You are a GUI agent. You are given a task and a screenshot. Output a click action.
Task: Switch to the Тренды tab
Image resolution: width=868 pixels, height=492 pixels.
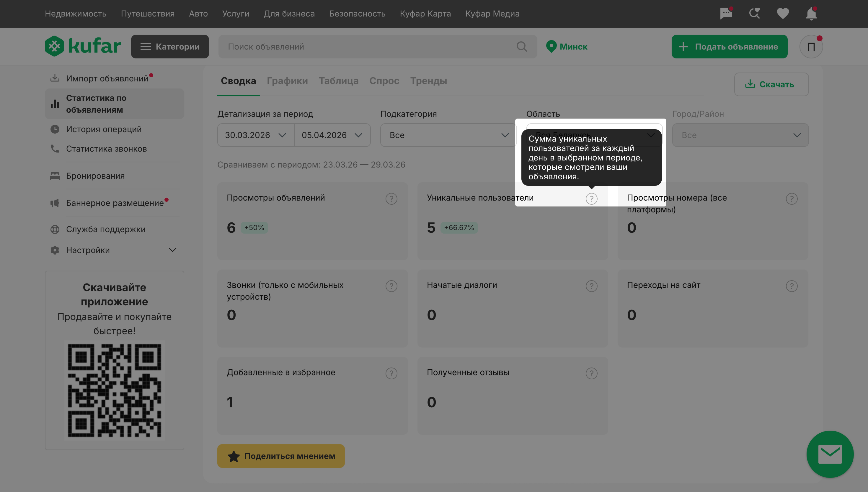[428, 81]
